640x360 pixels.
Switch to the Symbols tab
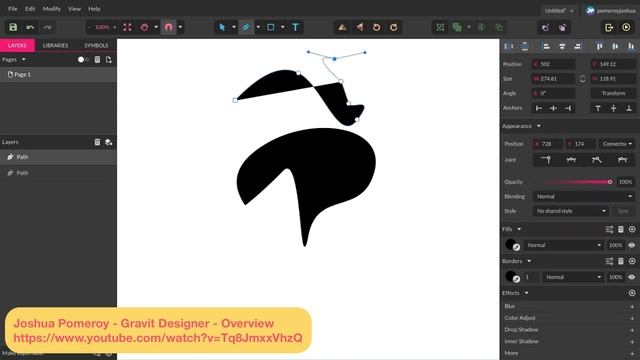(x=96, y=45)
